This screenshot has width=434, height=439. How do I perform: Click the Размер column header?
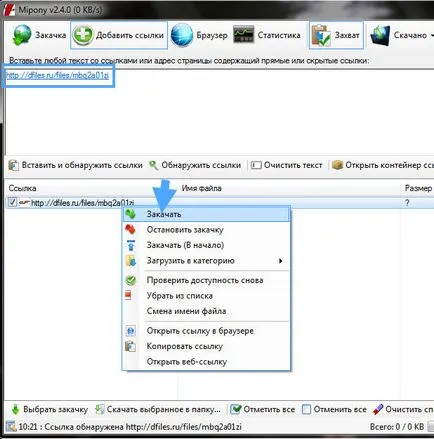coord(418,188)
